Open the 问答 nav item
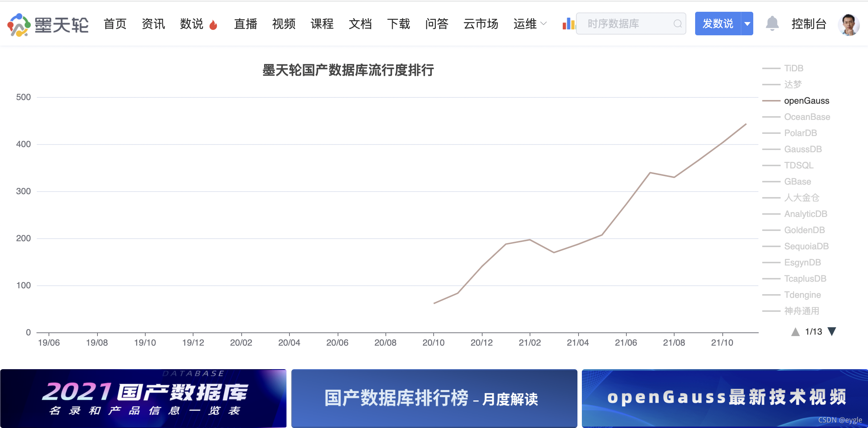868x428 pixels. tap(437, 24)
